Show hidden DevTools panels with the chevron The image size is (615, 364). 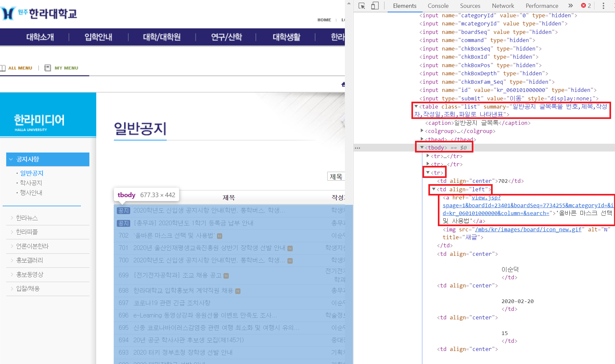570,6
